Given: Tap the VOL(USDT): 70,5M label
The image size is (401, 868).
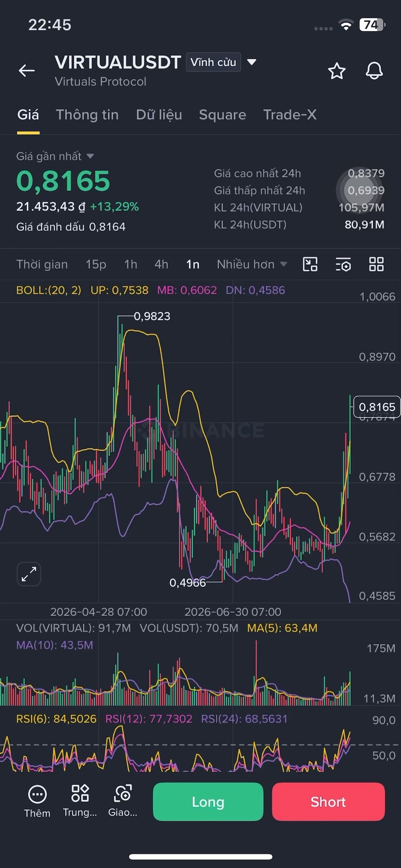Looking at the screenshot, I should (189, 628).
